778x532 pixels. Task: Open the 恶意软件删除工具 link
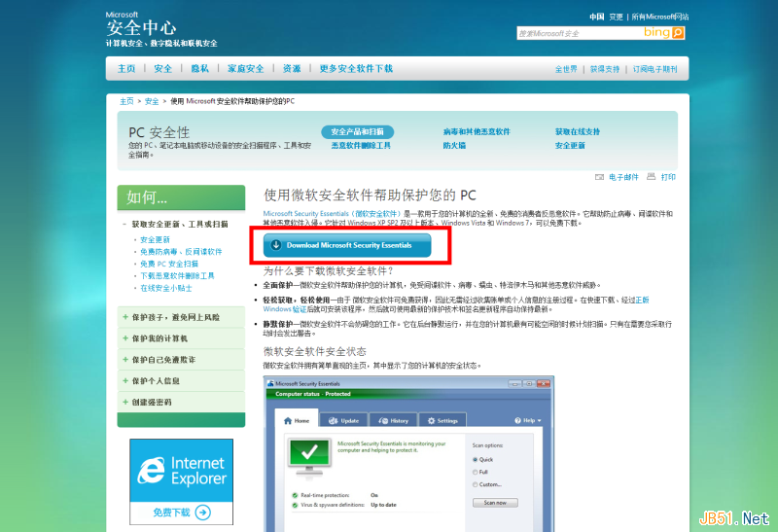361,146
